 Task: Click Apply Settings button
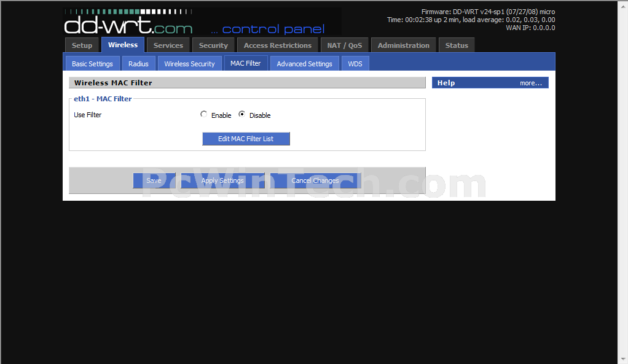point(222,180)
